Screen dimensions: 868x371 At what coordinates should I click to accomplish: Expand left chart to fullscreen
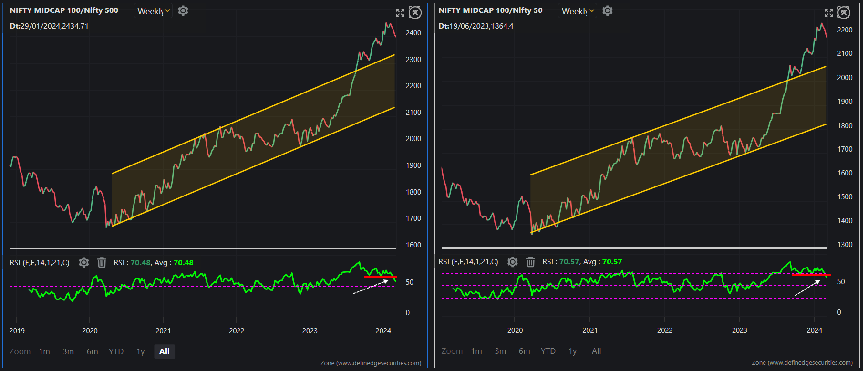[x=400, y=13]
